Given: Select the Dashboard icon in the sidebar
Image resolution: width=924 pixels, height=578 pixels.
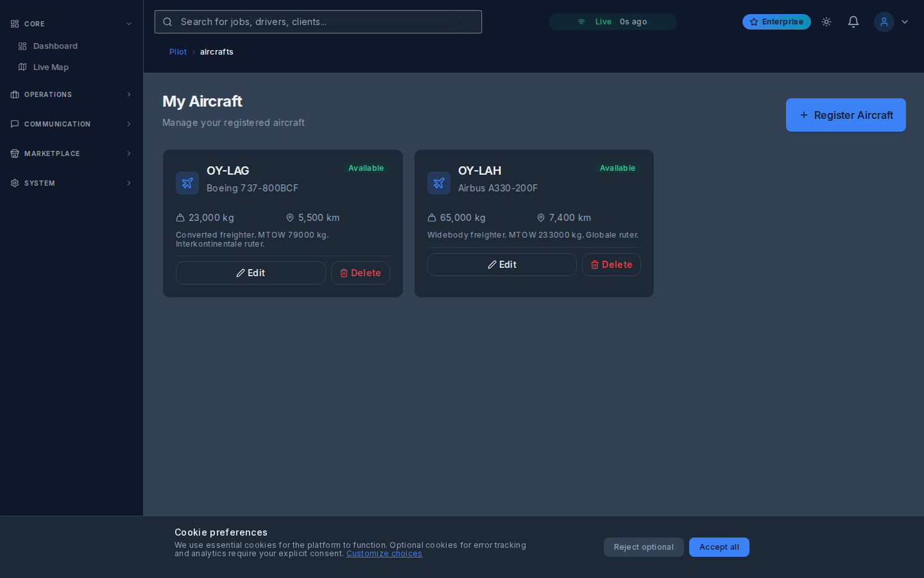Looking at the screenshot, I should tap(22, 46).
